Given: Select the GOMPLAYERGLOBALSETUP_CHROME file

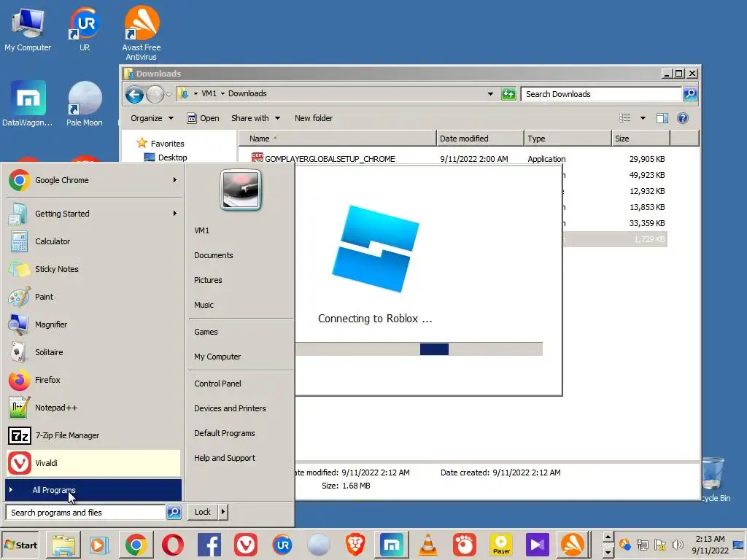Looking at the screenshot, I should [x=330, y=158].
